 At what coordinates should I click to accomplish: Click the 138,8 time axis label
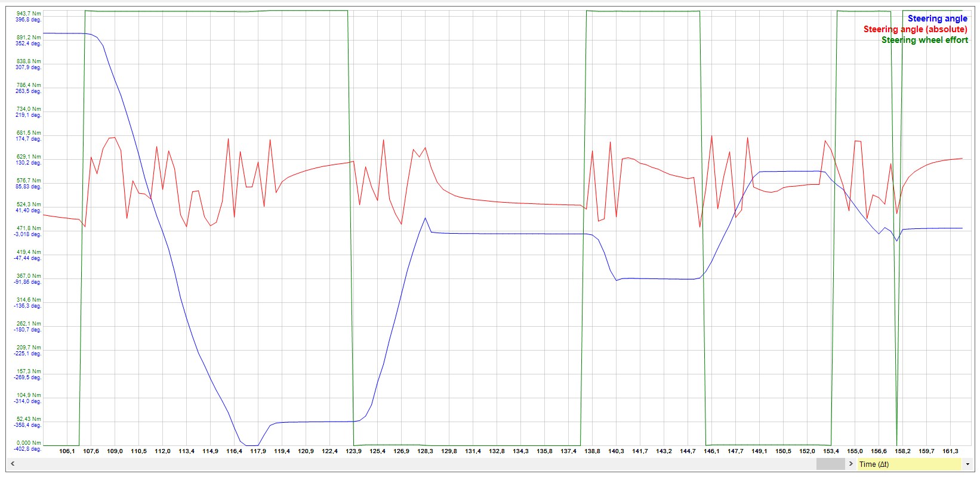592,451
